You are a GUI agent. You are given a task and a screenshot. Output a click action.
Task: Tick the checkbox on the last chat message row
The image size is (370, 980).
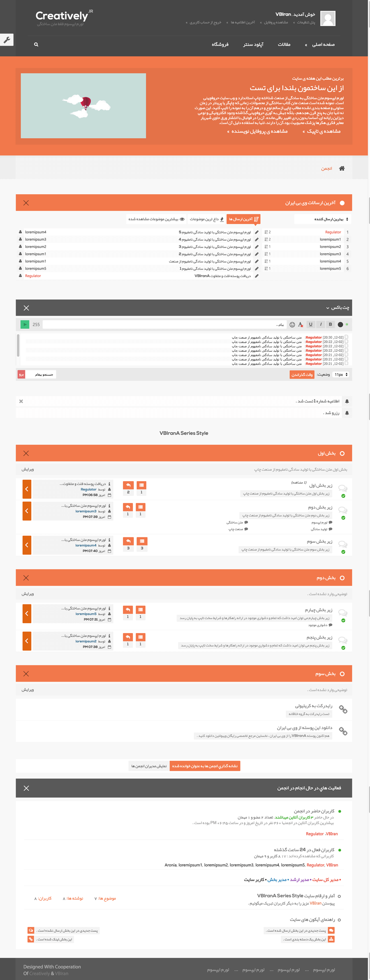(346, 363)
